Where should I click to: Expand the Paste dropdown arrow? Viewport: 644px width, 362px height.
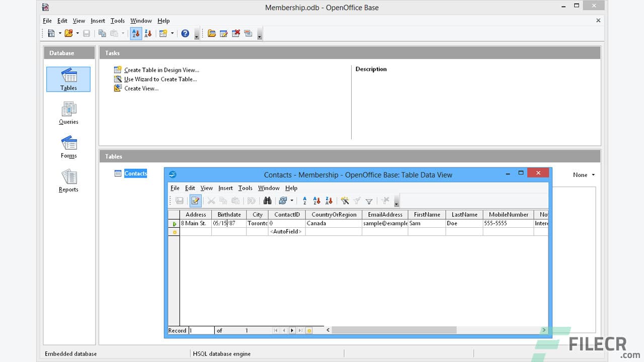122,33
